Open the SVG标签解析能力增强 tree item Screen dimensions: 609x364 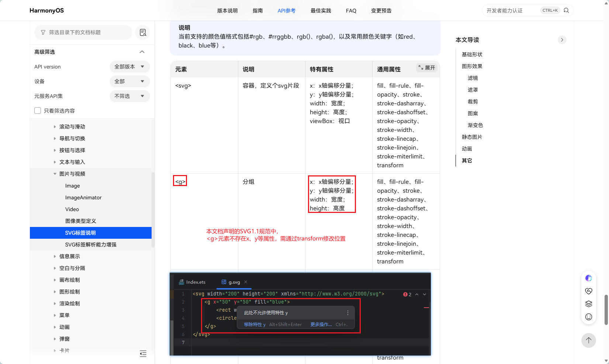91,245
